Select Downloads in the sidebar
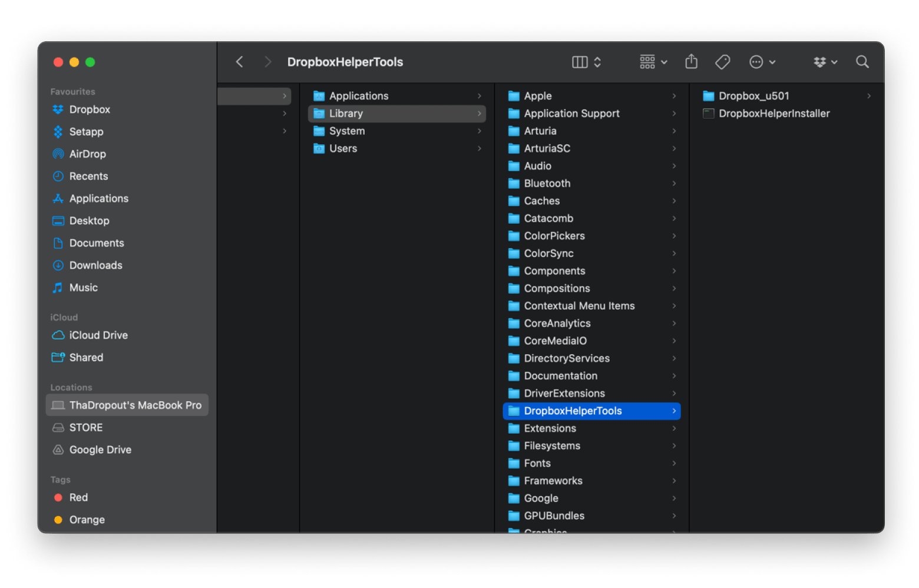The height and width of the screenshot is (588, 919). (95, 265)
